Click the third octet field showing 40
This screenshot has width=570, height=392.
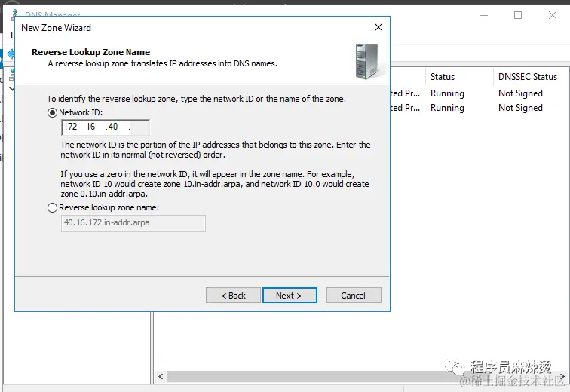[112, 127]
